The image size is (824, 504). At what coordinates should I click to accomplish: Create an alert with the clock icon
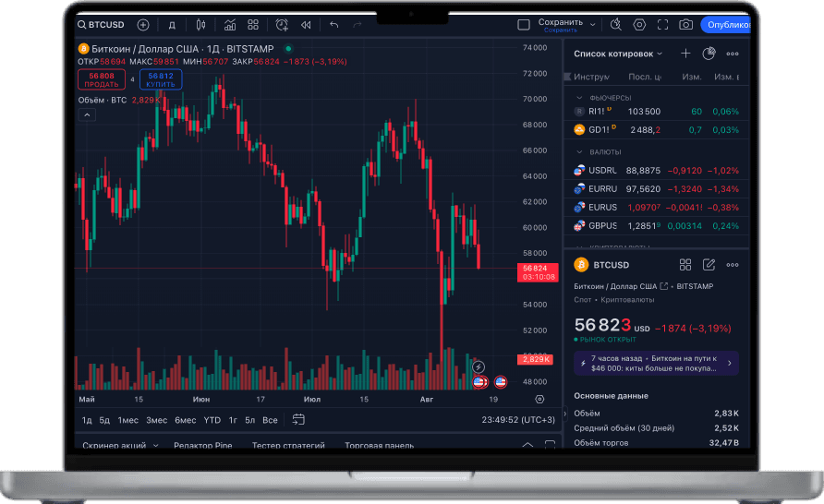[x=282, y=25]
